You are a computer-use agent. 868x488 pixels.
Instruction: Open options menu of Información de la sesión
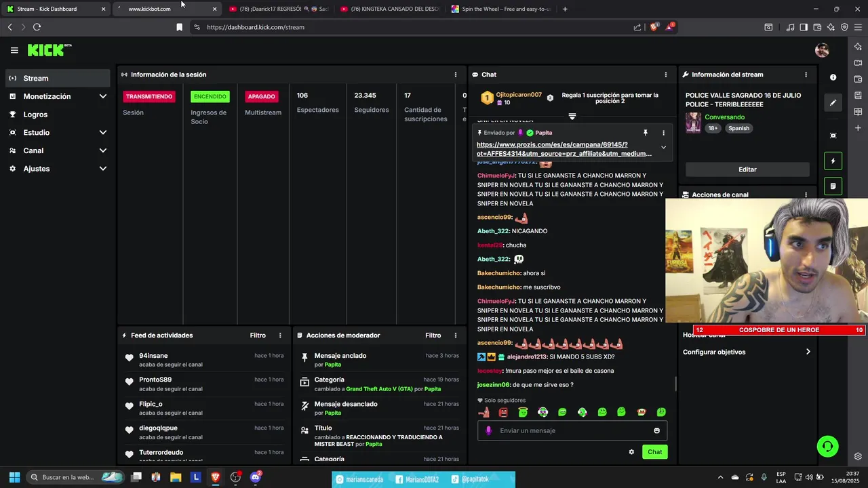point(456,75)
